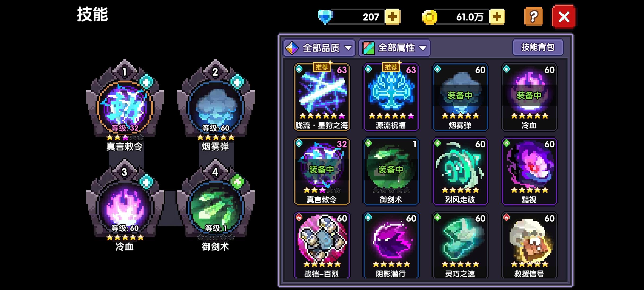644x290 pixels.
Task: Expand the 全部属性 attribute filter dropdown
Action: click(394, 48)
